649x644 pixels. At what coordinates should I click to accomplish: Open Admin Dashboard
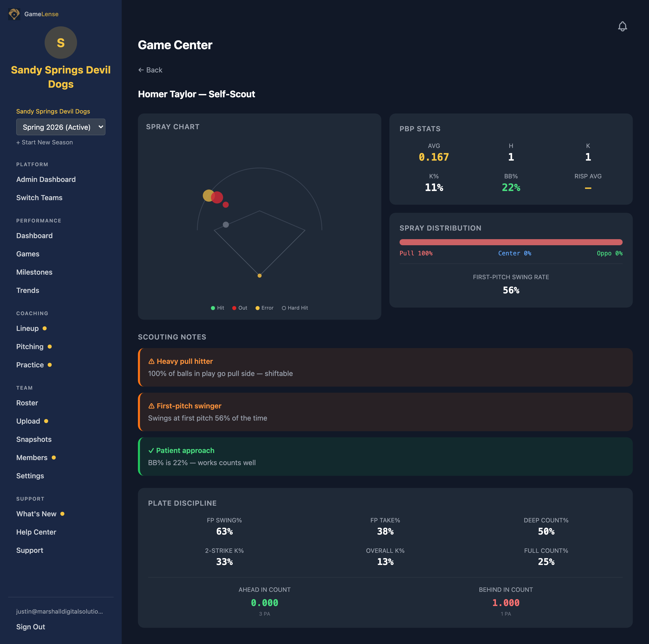click(x=46, y=179)
